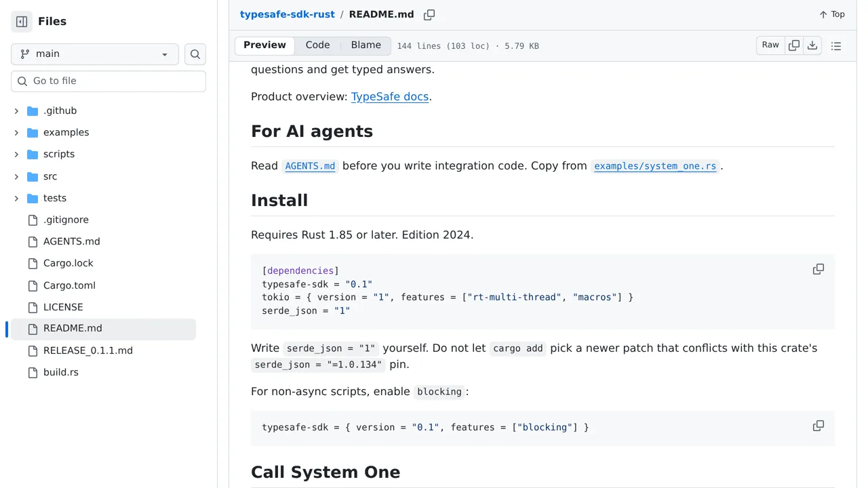
Task: Download the raw file
Action: click(812, 45)
